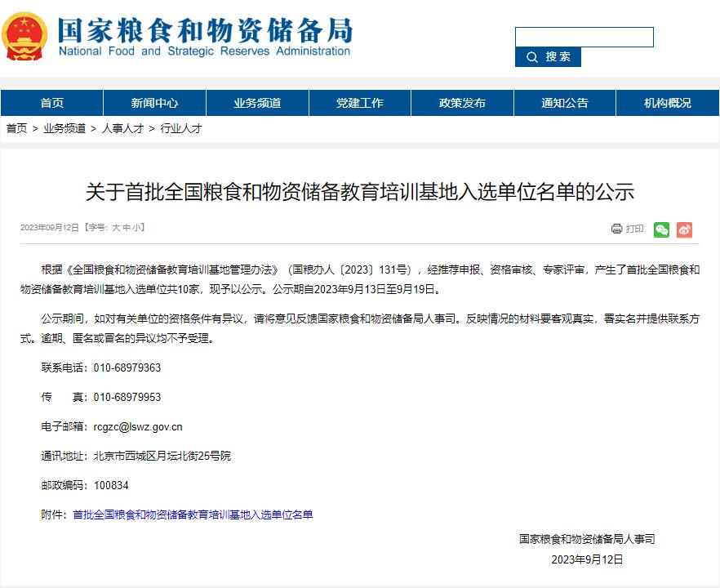
Task: Go to 行业人才 in breadcrumb
Action: click(181, 129)
